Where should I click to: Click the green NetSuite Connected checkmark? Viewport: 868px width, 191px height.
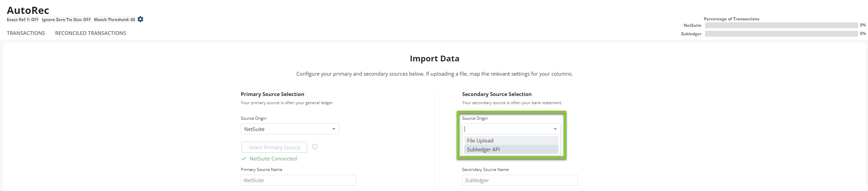click(243, 158)
